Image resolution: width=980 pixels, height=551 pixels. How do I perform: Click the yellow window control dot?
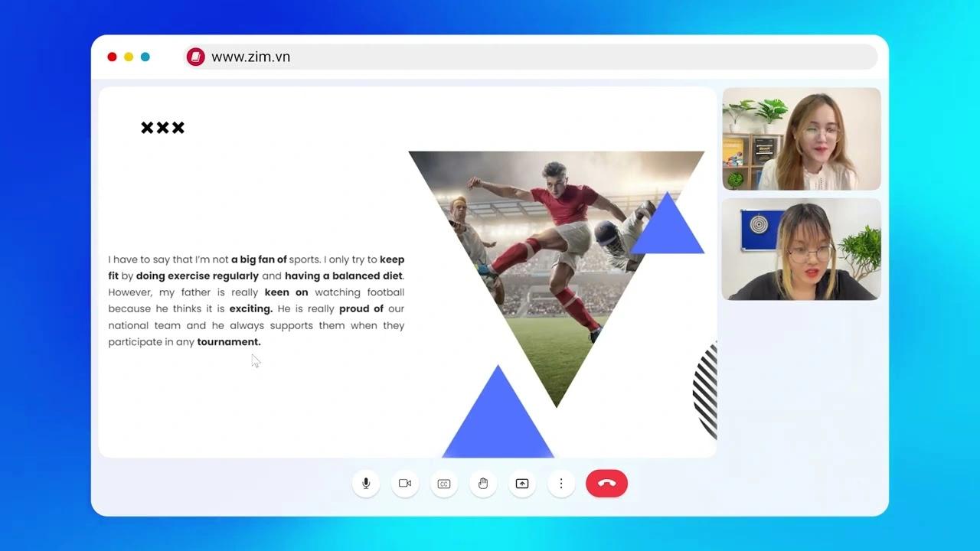(128, 57)
